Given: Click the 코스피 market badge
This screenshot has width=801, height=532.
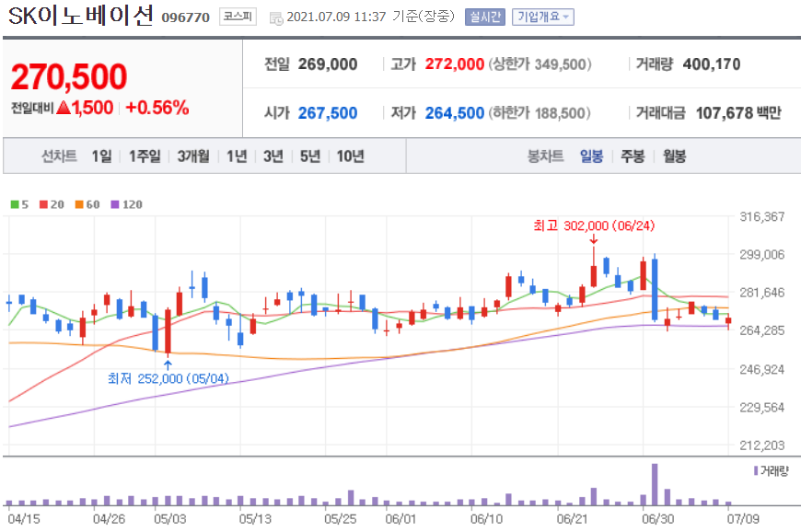Looking at the screenshot, I should (238, 17).
